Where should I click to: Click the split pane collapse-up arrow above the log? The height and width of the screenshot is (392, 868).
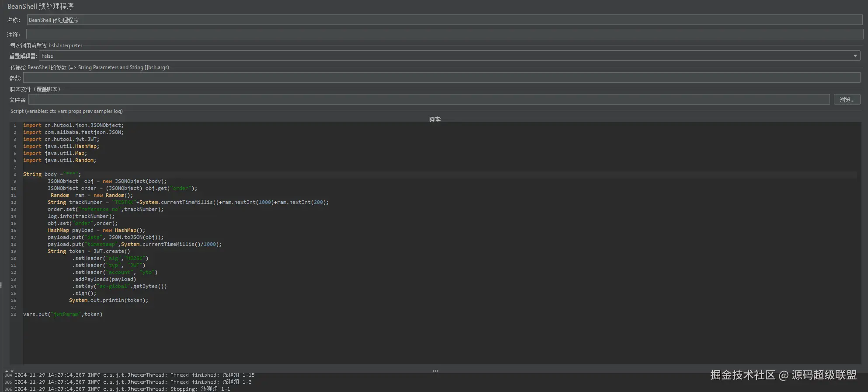7,371
